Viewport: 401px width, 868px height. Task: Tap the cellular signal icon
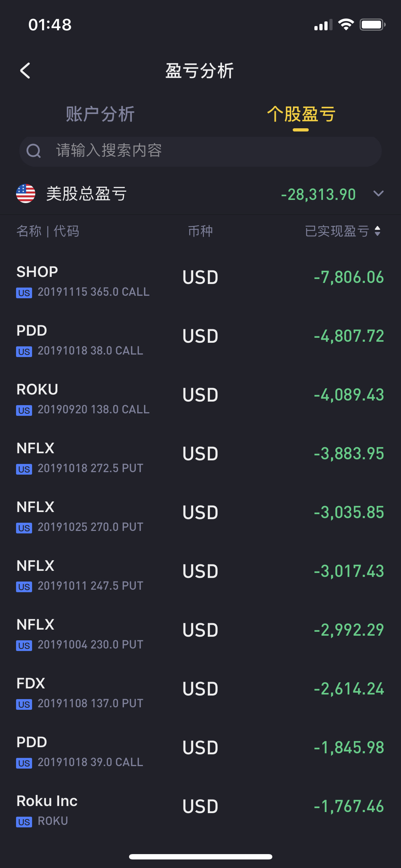pos(323,25)
